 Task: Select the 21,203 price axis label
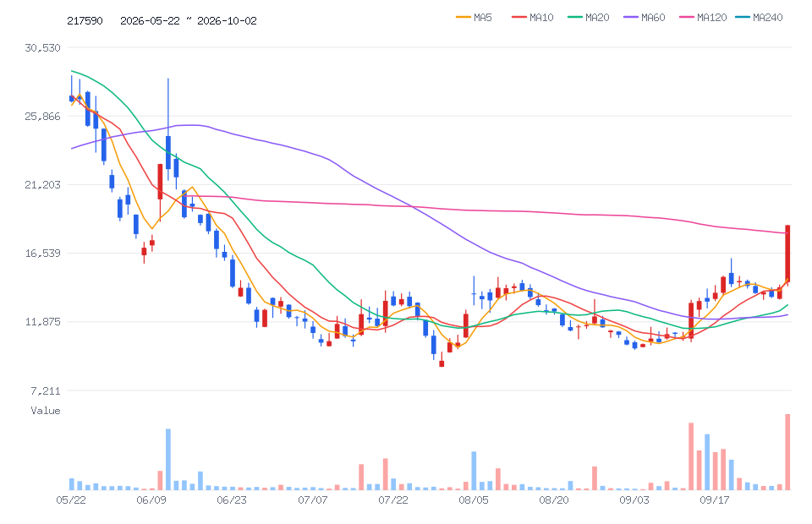(x=42, y=184)
